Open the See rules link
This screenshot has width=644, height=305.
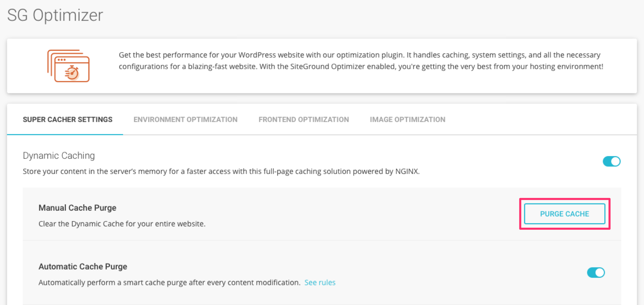[320, 282]
